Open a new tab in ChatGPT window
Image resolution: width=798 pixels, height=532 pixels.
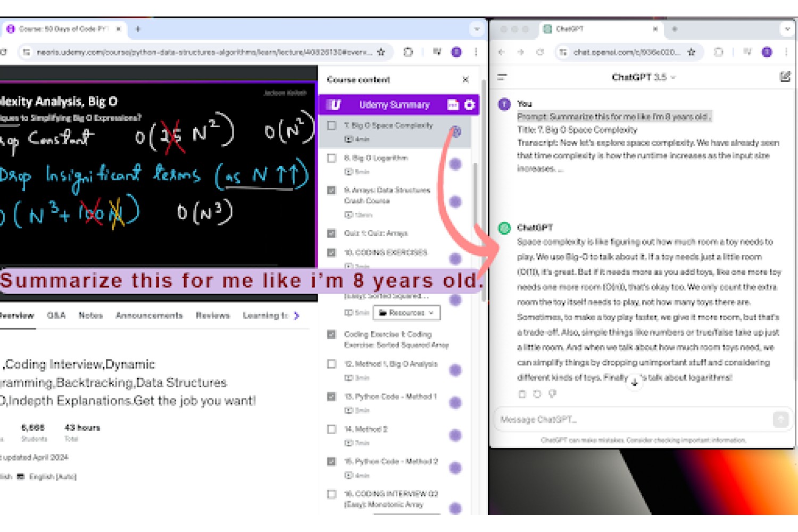(674, 29)
